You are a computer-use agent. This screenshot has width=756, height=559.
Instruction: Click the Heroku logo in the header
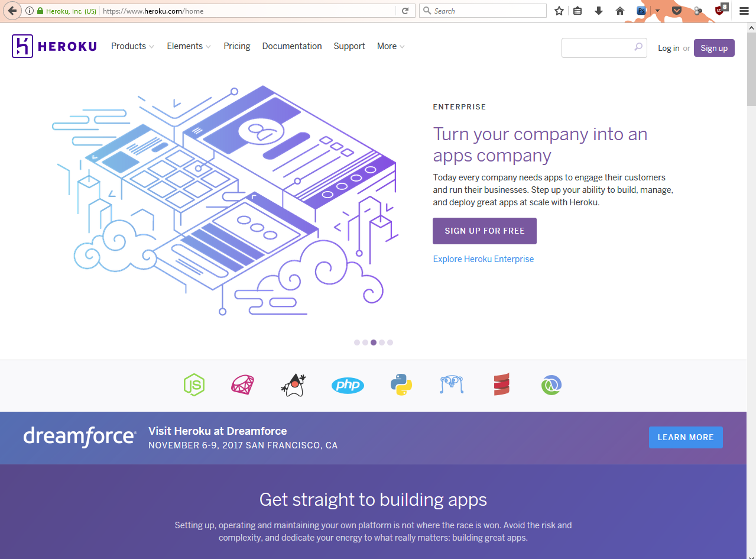54,46
